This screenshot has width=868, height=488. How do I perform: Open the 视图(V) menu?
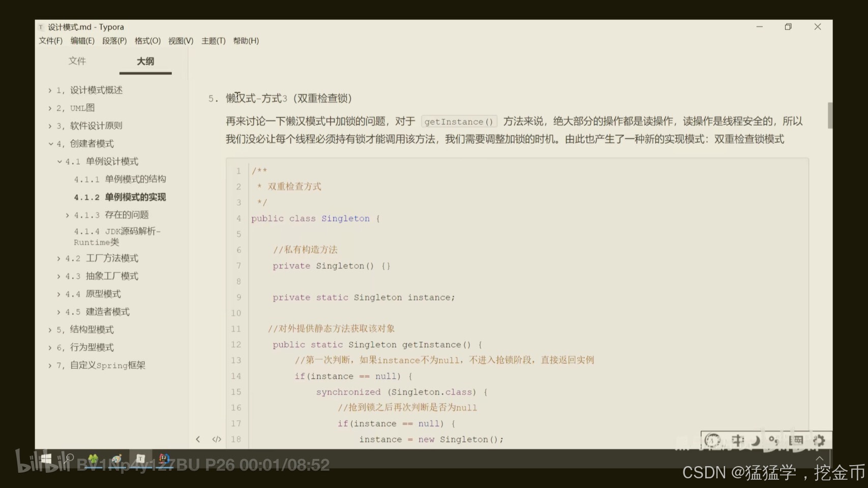click(181, 41)
